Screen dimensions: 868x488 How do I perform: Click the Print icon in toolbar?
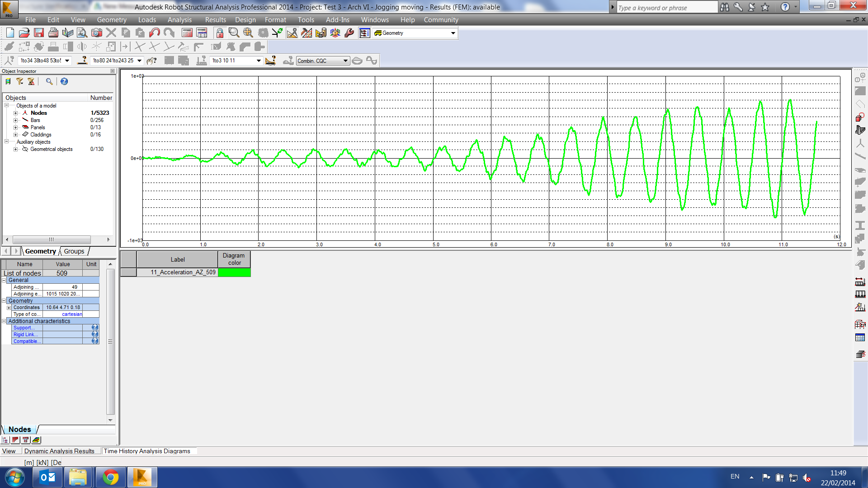(53, 33)
